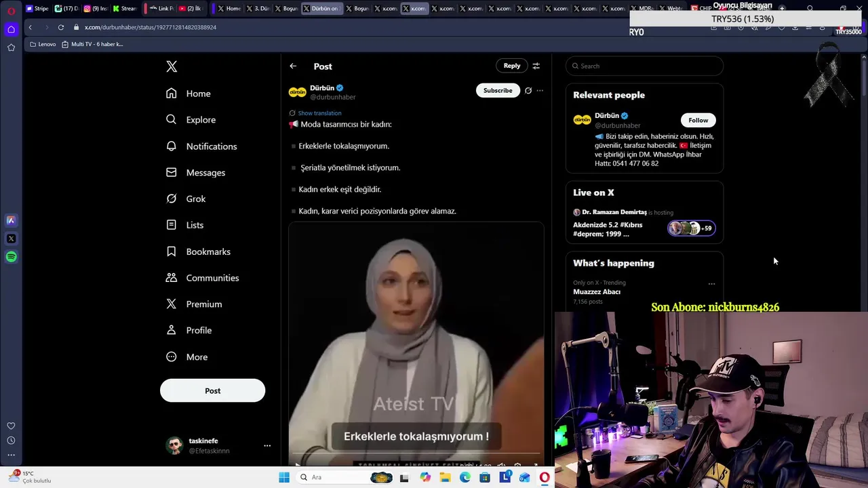This screenshot has height=488, width=868.
Task: Click the white Post compose button
Action: (x=212, y=390)
